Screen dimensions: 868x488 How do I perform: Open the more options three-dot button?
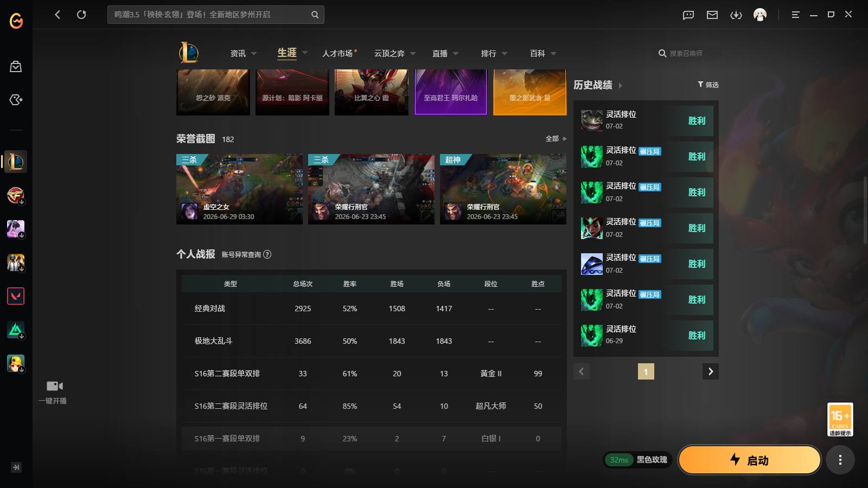pyautogui.click(x=840, y=460)
